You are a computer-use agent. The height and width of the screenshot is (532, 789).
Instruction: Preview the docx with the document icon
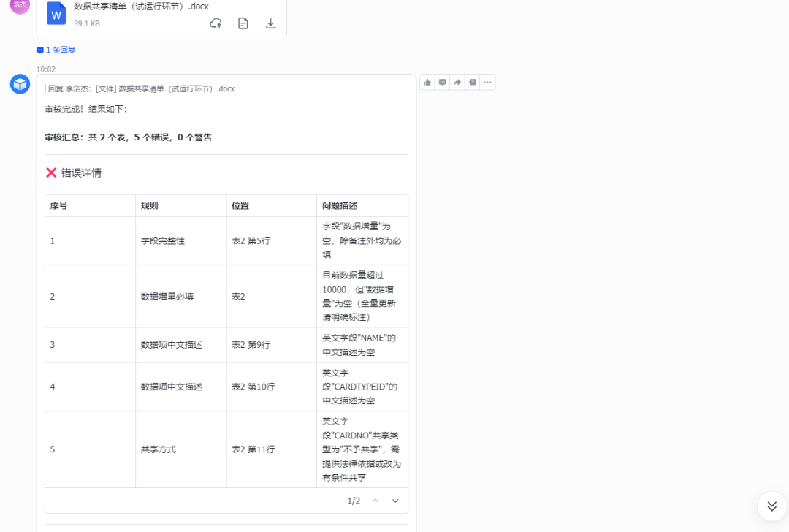click(243, 23)
